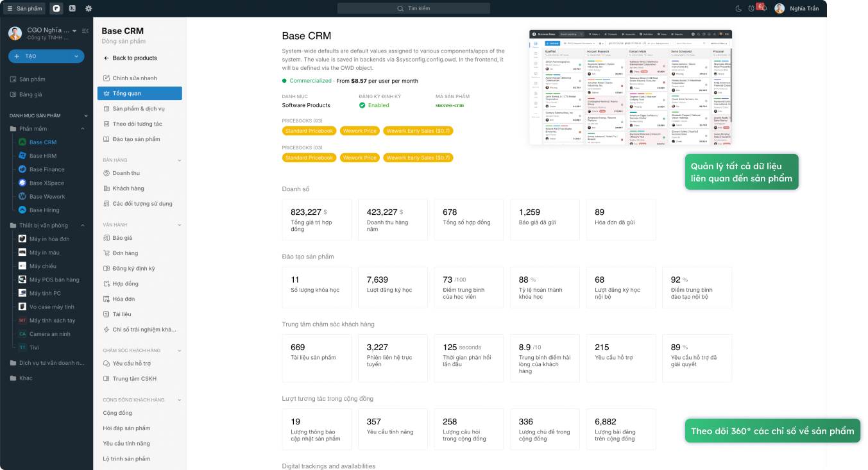Open Hóa đơn icon item
The height and width of the screenshot is (470, 868).
pyautogui.click(x=106, y=299)
